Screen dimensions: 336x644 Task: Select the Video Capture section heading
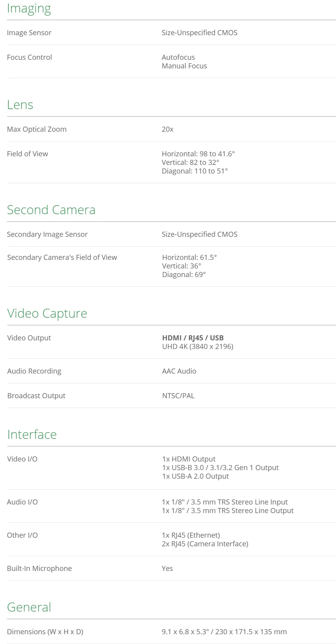[47, 313]
